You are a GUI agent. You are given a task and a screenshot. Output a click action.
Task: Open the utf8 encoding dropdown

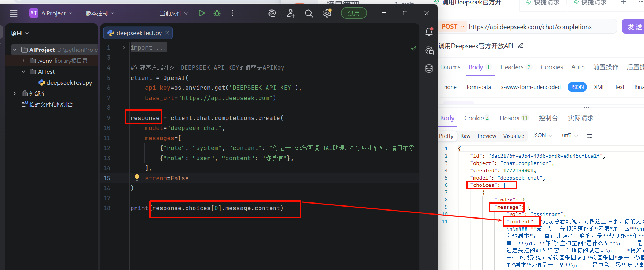click(x=570, y=135)
